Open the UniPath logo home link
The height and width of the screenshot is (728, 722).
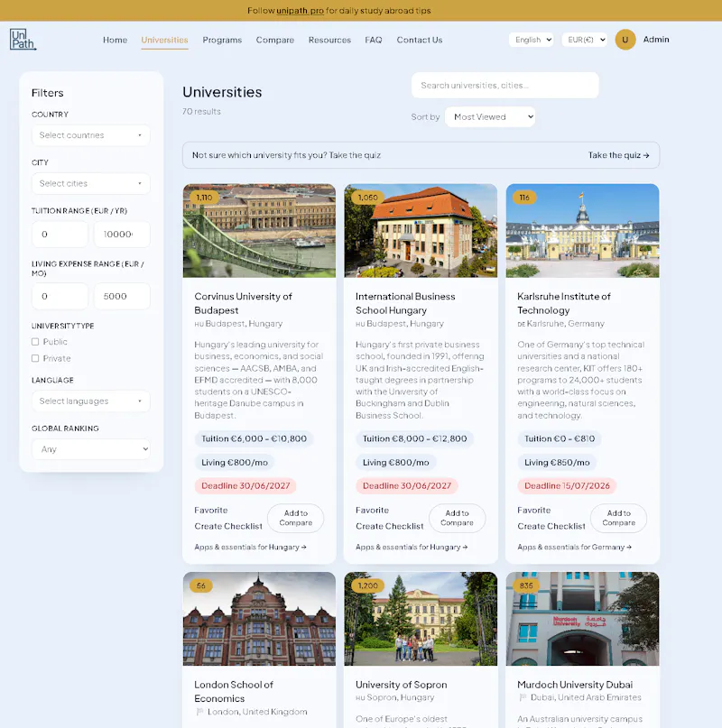tap(23, 40)
